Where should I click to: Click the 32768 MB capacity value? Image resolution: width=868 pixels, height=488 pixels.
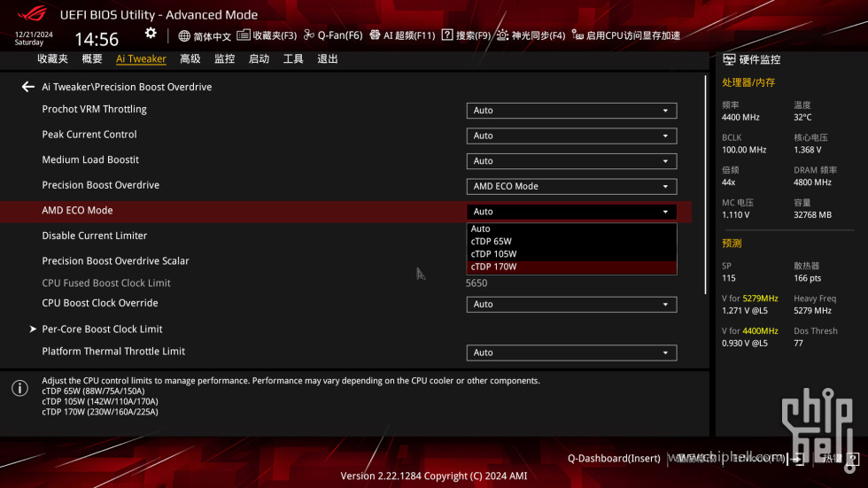tap(813, 215)
